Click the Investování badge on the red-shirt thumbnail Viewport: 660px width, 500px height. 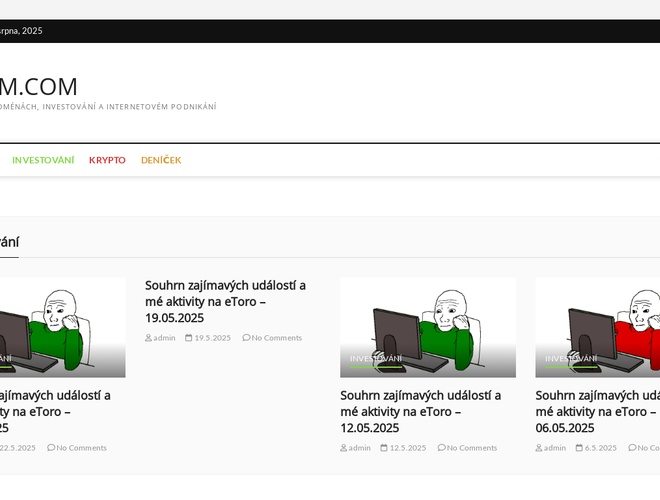pos(571,358)
